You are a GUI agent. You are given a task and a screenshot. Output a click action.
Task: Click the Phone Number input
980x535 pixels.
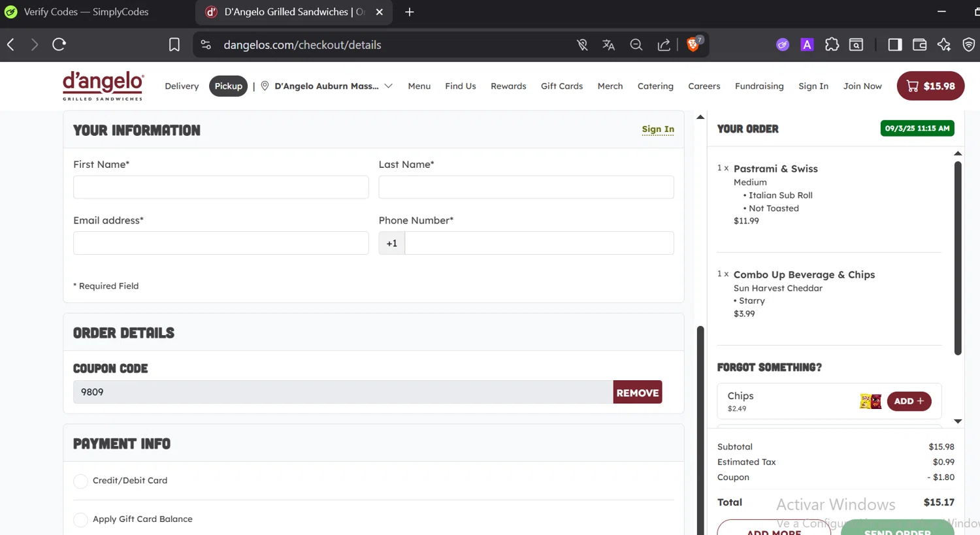pos(539,243)
